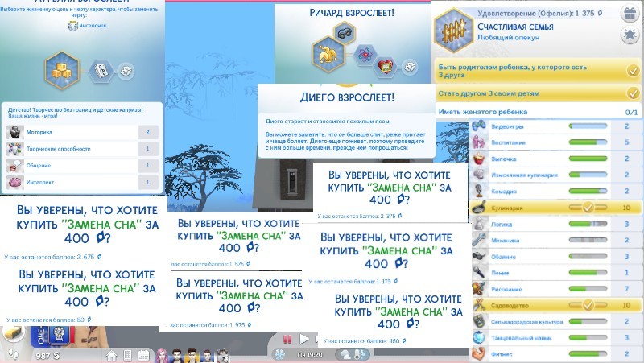Open the calendar icon in bottom bar

(143, 355)
